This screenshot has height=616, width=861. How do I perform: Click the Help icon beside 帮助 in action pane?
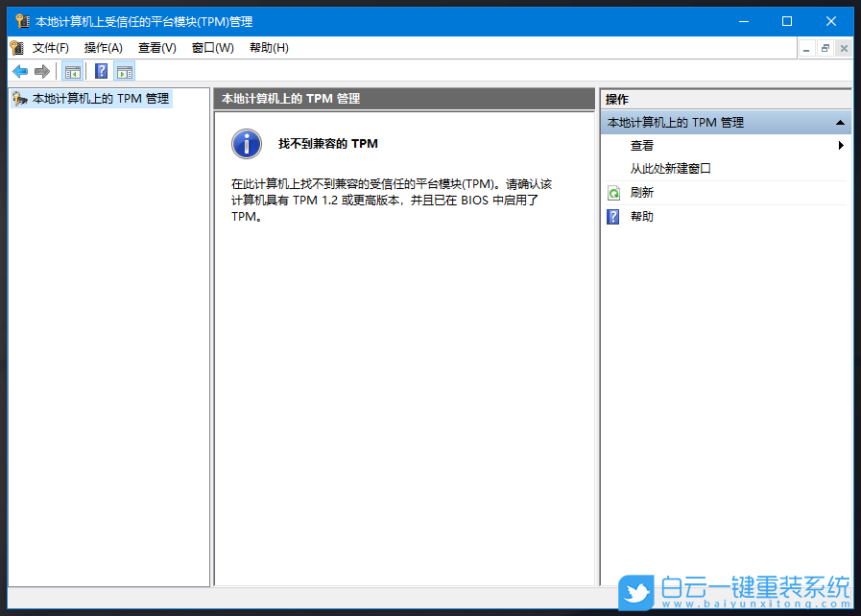pos(612,216)
